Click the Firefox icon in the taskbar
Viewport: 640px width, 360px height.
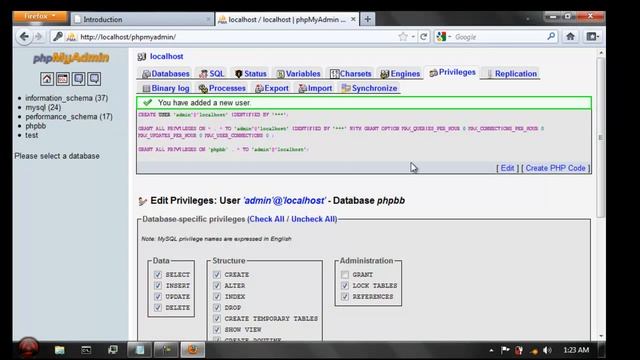[193, 349]
